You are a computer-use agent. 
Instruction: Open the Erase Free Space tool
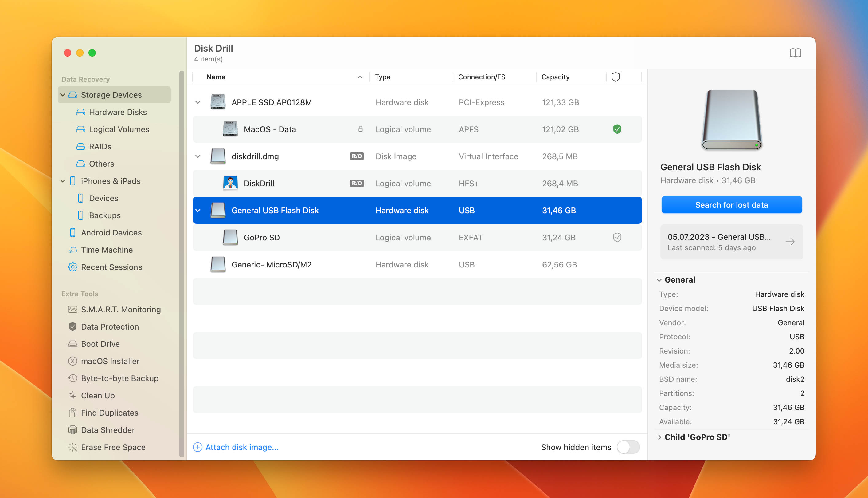click(113, 447)
